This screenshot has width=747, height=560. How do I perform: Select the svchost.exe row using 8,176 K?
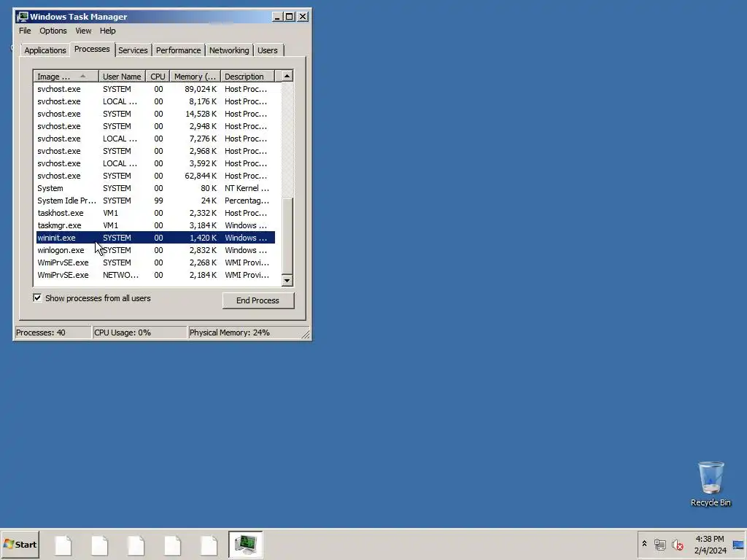[155, 101]
